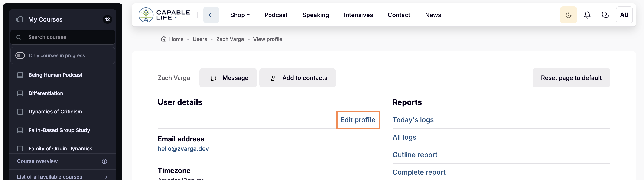Open the notifications bell
The height and width of the screenshot is (180, 644).
(x=587, y=15)
